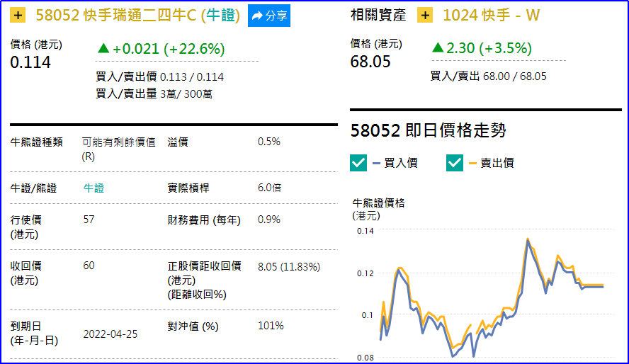Click the bid/ask text 68.00 / 68.05
Screen dimensions: 629x364
click(515, 76)
